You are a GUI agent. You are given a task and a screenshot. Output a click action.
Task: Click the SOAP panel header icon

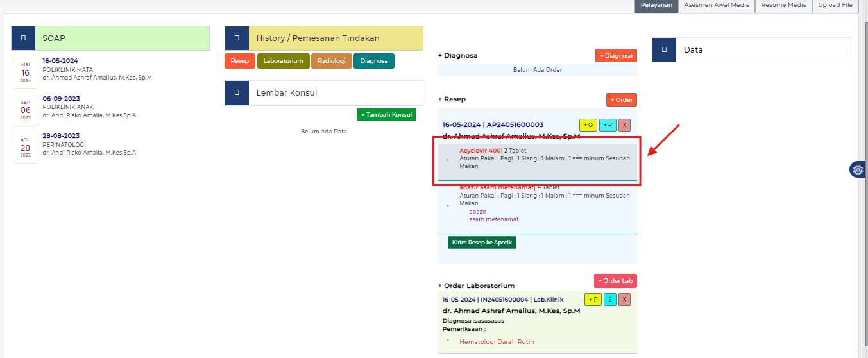[23, 38]
